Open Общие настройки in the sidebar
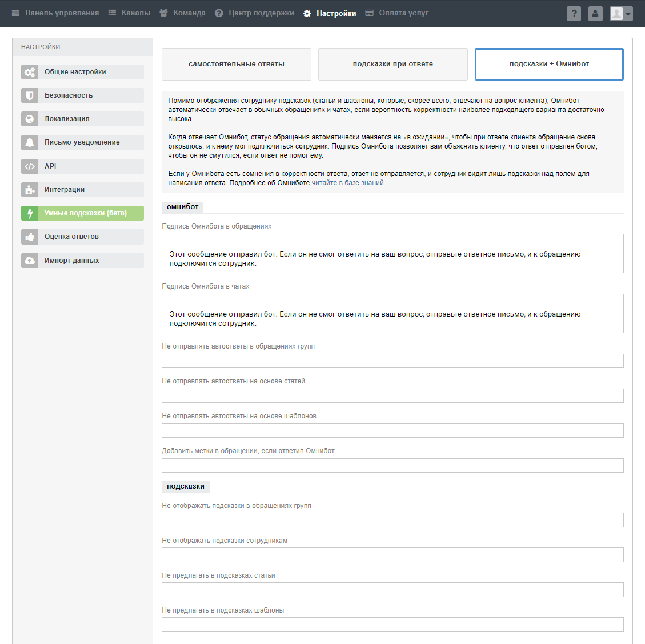The image size is (645, 644). [83, 72]
